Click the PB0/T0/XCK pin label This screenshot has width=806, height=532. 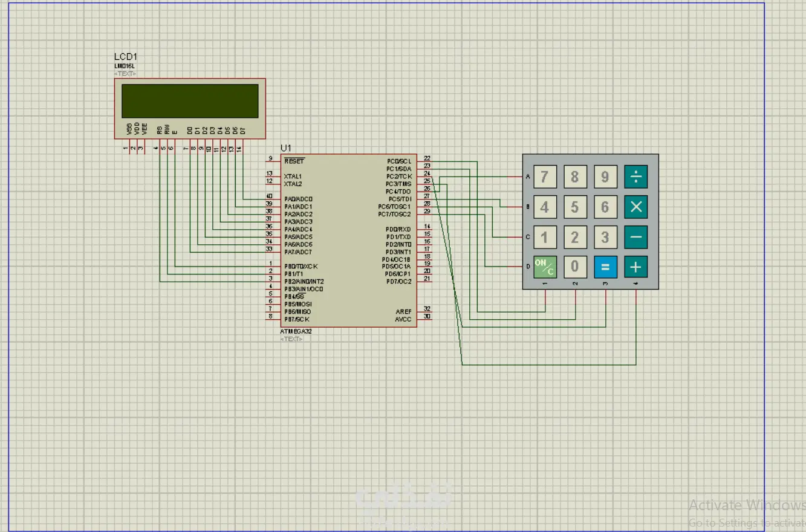301,267
